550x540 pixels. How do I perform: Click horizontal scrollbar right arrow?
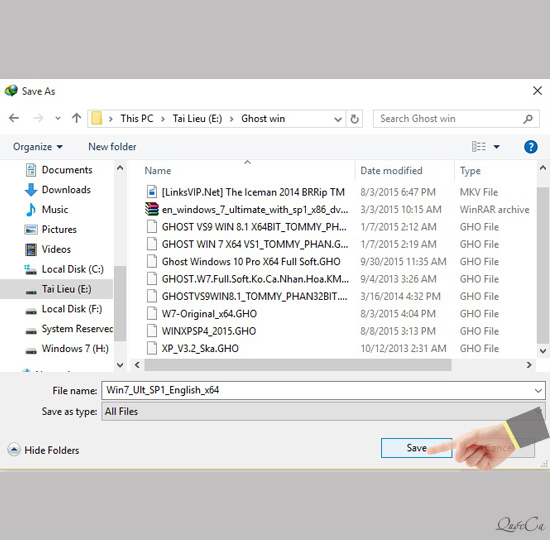tap(529, 365)
